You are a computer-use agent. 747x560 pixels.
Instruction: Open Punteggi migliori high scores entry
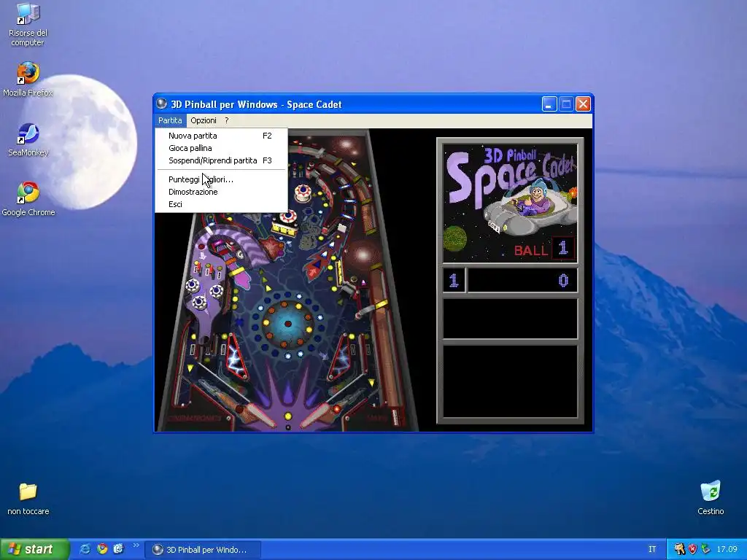(x=221, y=179)
